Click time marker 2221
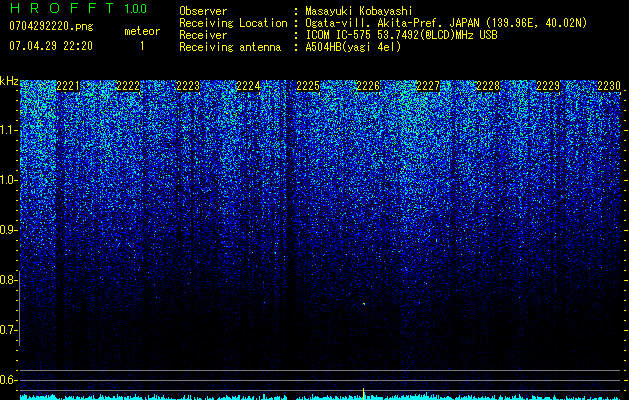Screen dimensions: 629x400 [x=68, y=86]
